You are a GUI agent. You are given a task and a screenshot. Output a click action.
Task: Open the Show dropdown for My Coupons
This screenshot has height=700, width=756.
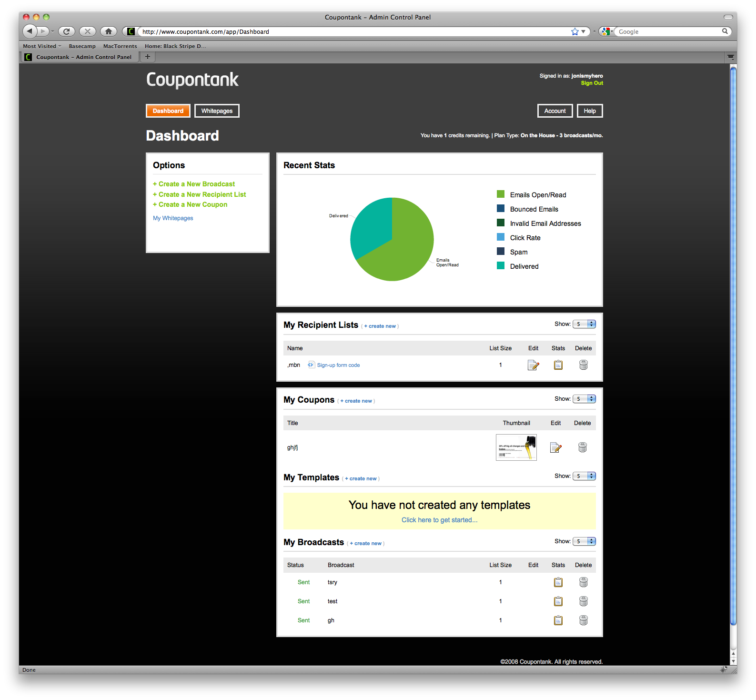point(584,399)
